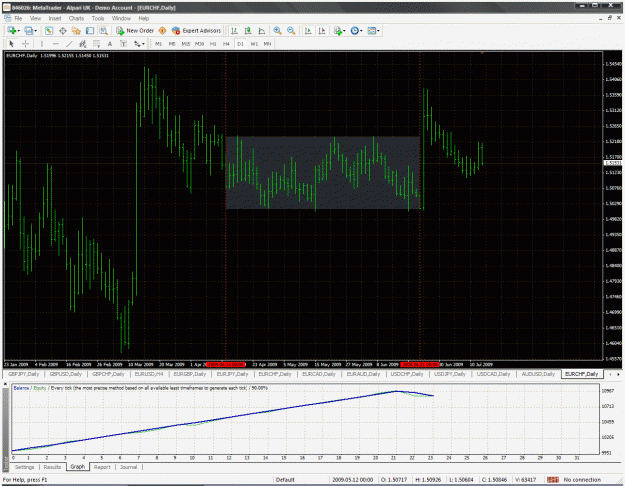The image size is (625, 486).
Task: Click the New Chart icon
Action: 11,31
